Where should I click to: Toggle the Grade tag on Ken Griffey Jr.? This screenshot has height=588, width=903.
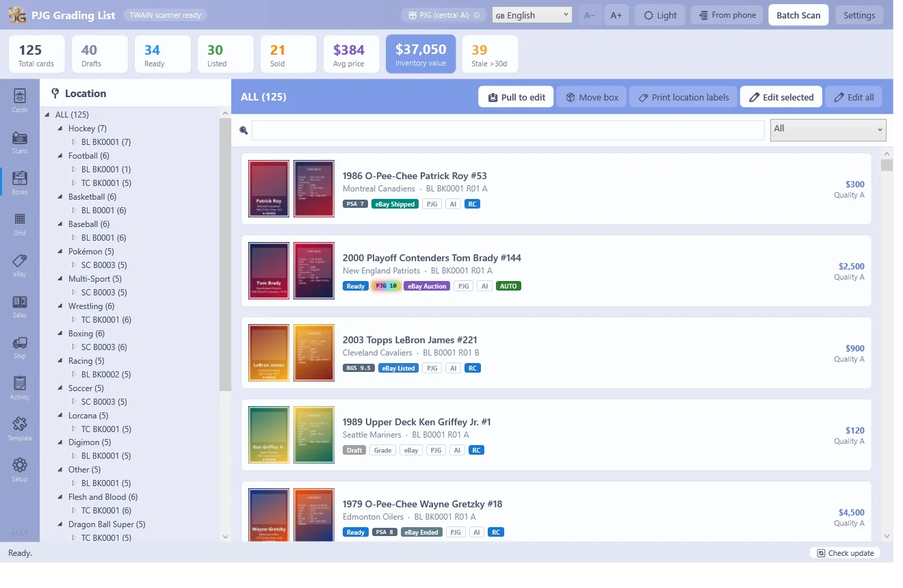point(383,450)
